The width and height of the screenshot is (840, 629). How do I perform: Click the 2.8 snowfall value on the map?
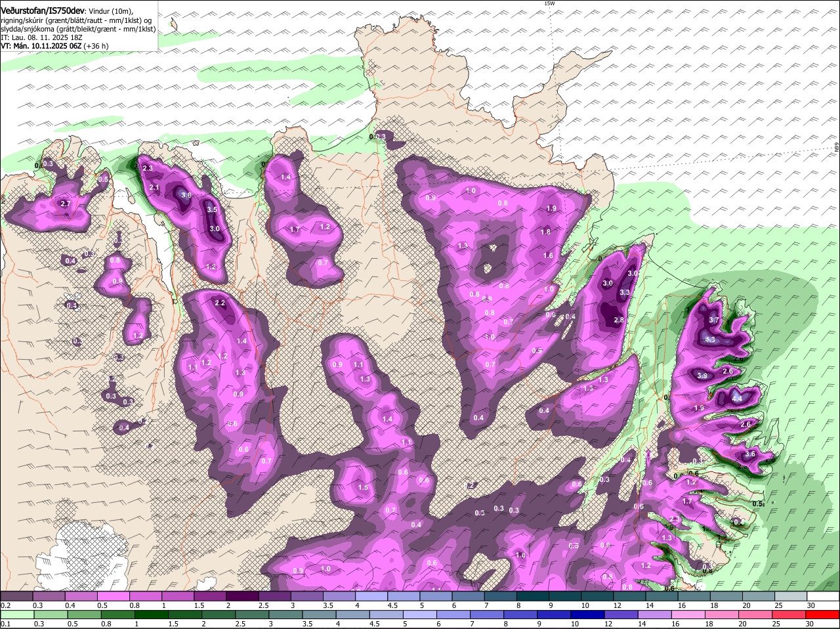pyautogui.click(x=618, y=320)
